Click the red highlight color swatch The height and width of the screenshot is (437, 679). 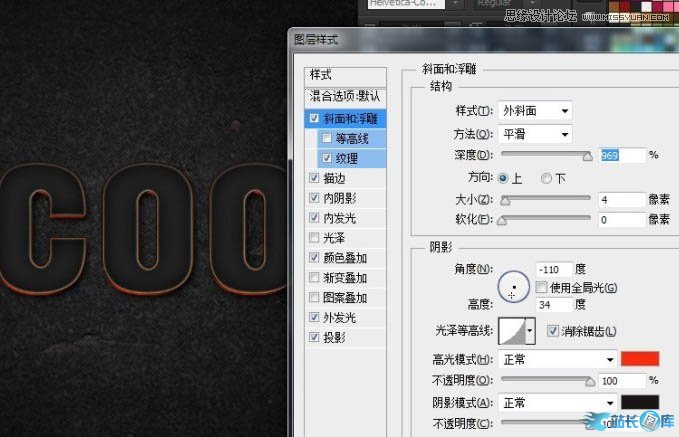[639, 359]
